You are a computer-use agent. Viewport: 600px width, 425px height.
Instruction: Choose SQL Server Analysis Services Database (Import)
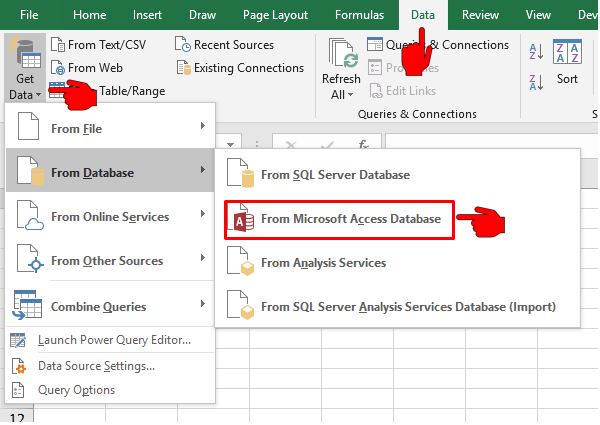coord(397,306)
